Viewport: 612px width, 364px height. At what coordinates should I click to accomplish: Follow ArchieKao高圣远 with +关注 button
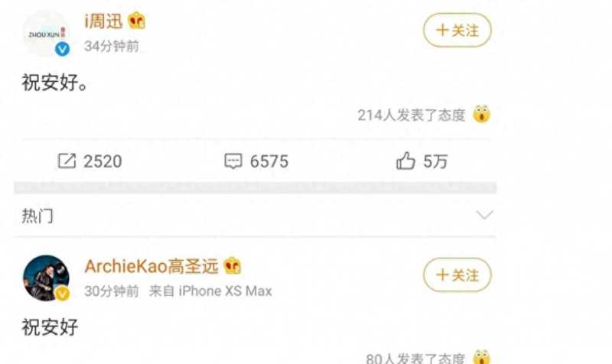(x=457, y=275)
